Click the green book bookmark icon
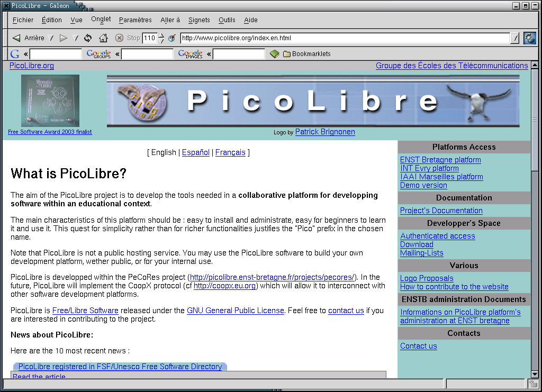This screenshot has width=542, height=392. (x=275, y=54)
